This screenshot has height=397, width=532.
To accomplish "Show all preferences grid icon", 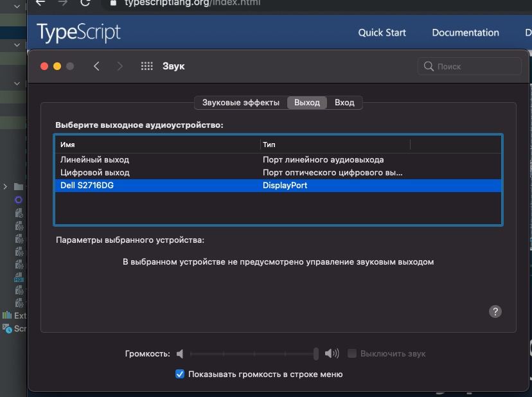I will pos(147,66).
